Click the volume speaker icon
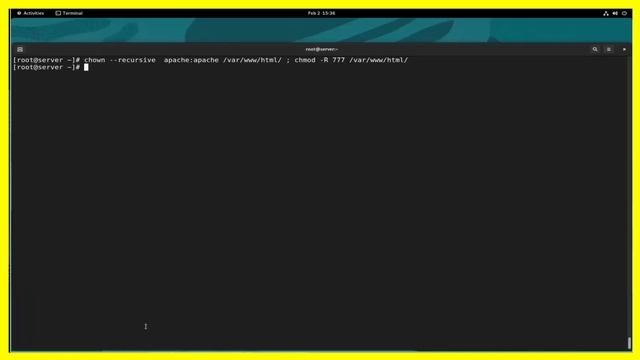This screenshot has width=640, height=360. pos(615,13)
